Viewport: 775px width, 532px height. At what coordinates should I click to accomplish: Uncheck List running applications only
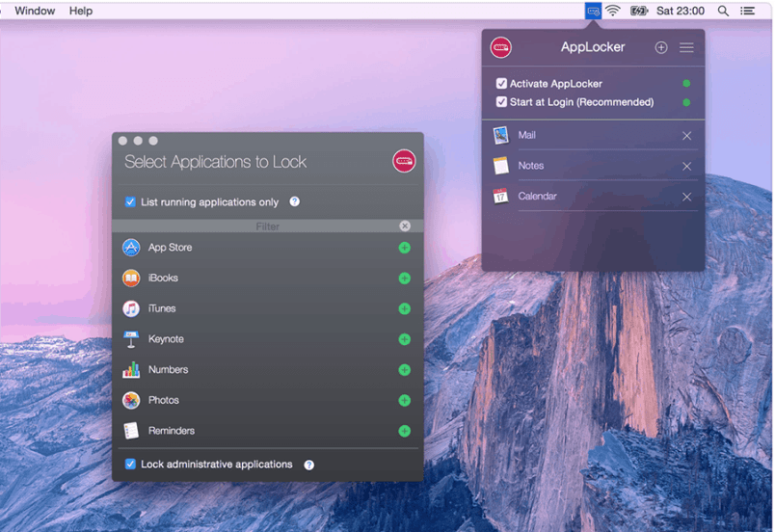tap(130, 202)
